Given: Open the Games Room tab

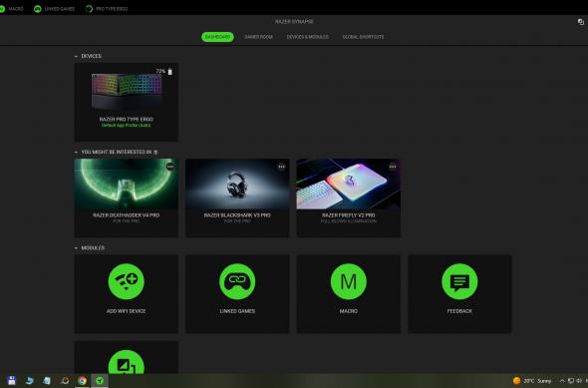Looking at the screenshot, I should pos(258,37).
